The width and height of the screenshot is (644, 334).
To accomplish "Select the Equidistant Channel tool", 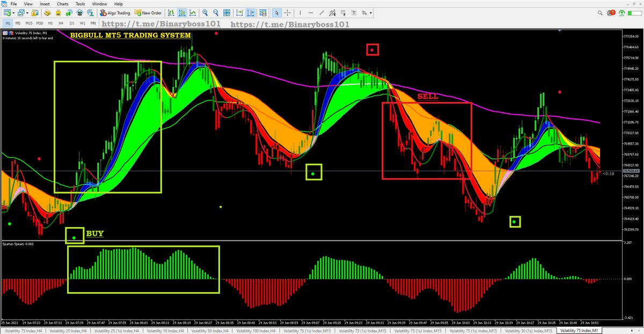I will coord(333,13).
